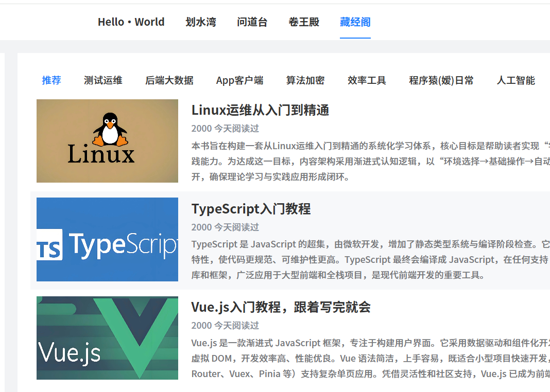Open the Hello・World navigation tab

tap(131, 22)
